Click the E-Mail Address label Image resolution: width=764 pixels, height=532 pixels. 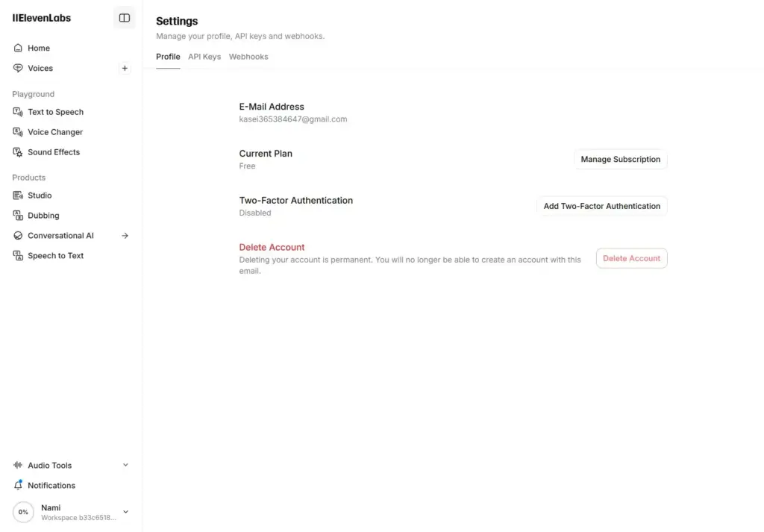pos(272,107)
